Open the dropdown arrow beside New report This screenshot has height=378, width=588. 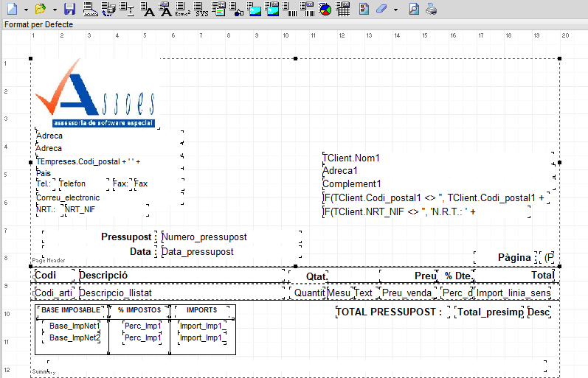pos(26,10)
